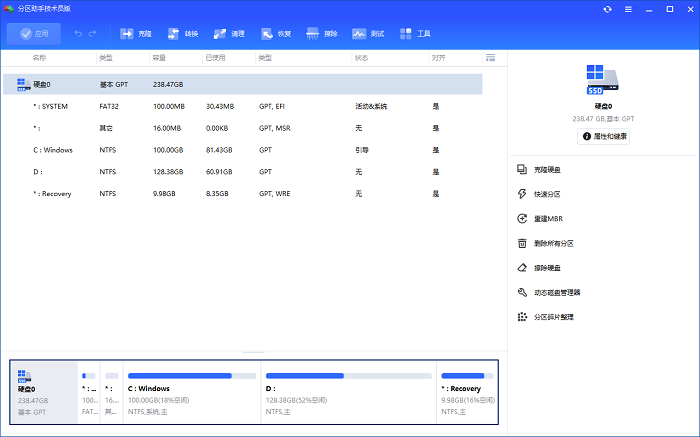Screen dimensions: 700x437
Task: Open the 恢复 (Recover) tool
Action: coord(275,33)
